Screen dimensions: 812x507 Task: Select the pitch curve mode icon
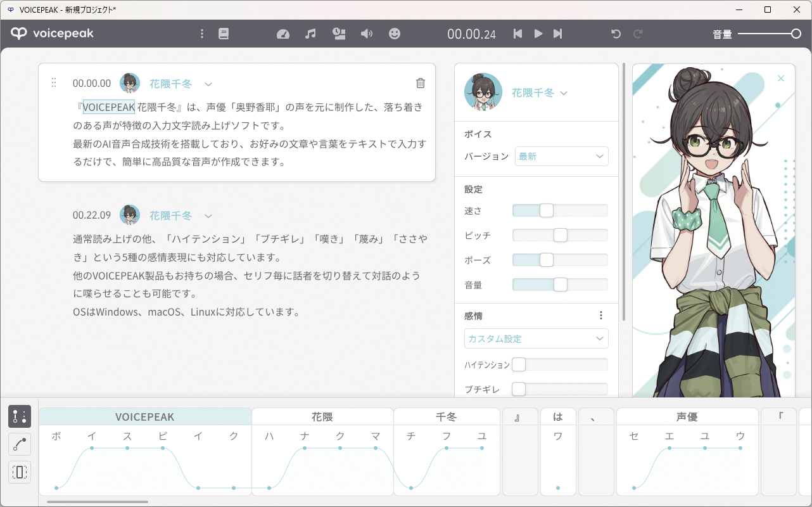click(20, 444)
